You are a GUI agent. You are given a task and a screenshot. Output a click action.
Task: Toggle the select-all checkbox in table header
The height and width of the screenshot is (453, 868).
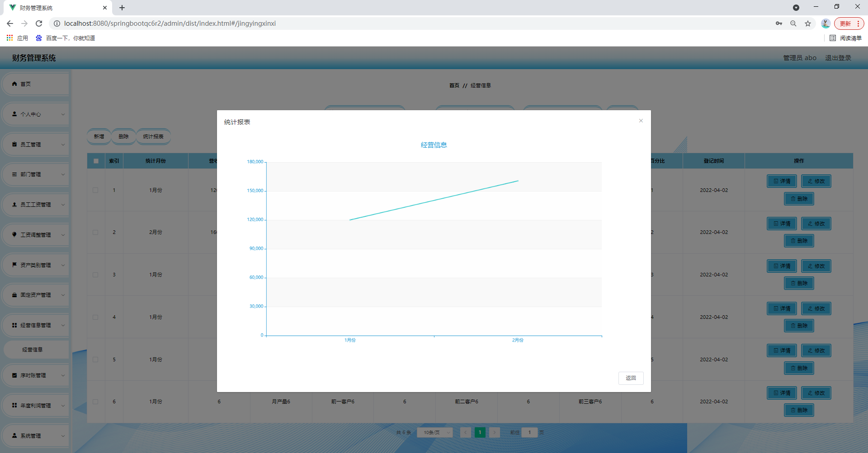point(96,161)
